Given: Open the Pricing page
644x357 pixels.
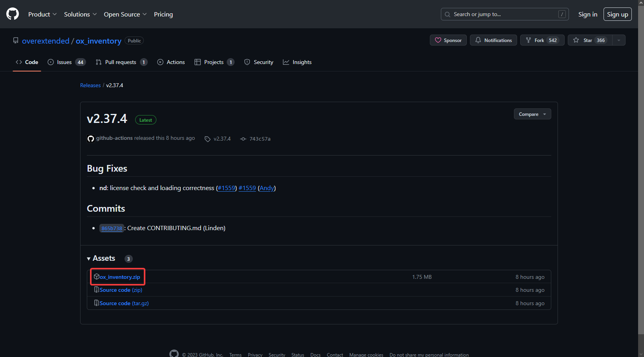Looking at the screenshot, I should pyautogui.click(x=163, y=14).
